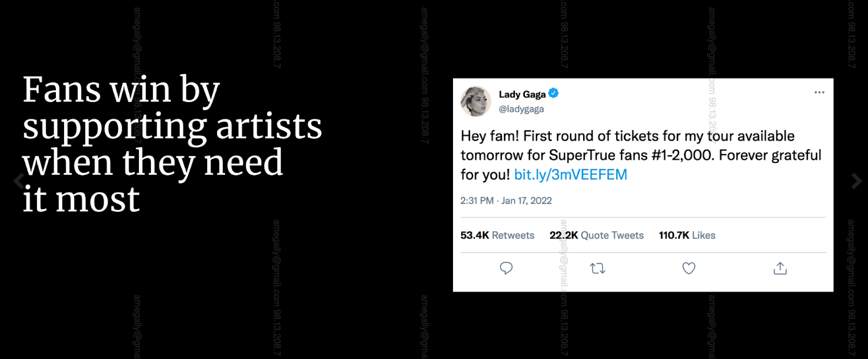Advance with the next slide arrow
This screenshot has height=359, width=868.
(x=857, y=181)
